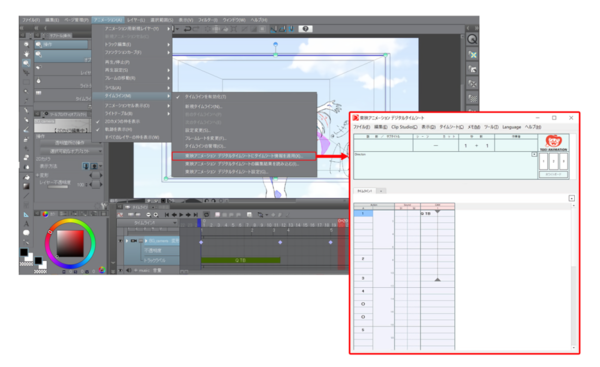
Task: Select the Ruler tool triangle icon
Action: 26,214
